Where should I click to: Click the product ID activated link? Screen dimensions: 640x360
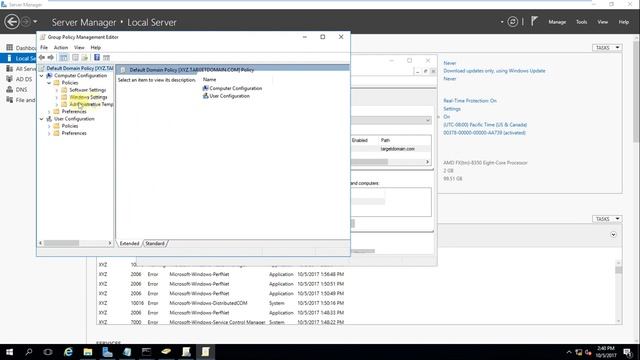tap(484, 133)
